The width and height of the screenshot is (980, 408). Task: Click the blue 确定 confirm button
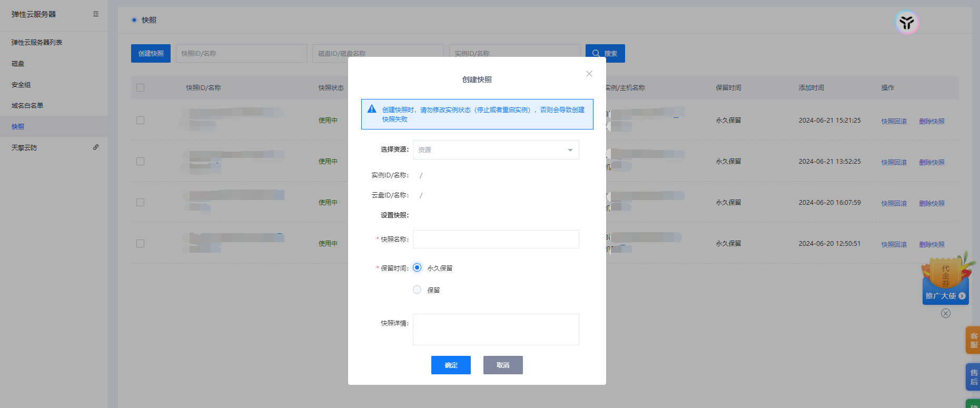click(x=451, y=365)
